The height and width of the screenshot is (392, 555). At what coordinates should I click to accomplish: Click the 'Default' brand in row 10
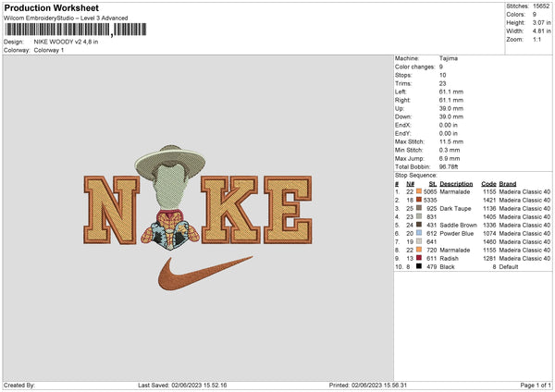coord(509,267)
